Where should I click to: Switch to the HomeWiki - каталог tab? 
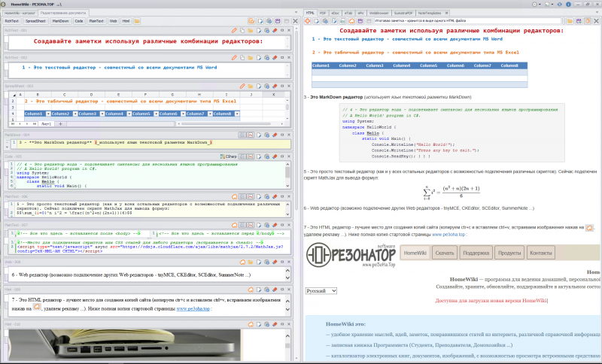point(20,13)
